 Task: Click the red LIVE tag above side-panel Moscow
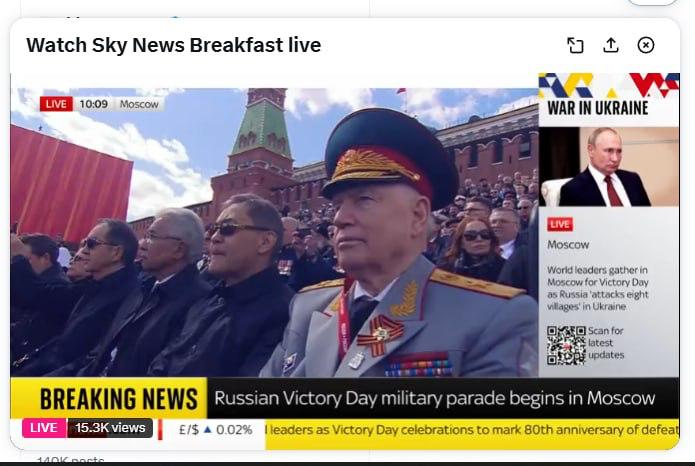[560, 224]
